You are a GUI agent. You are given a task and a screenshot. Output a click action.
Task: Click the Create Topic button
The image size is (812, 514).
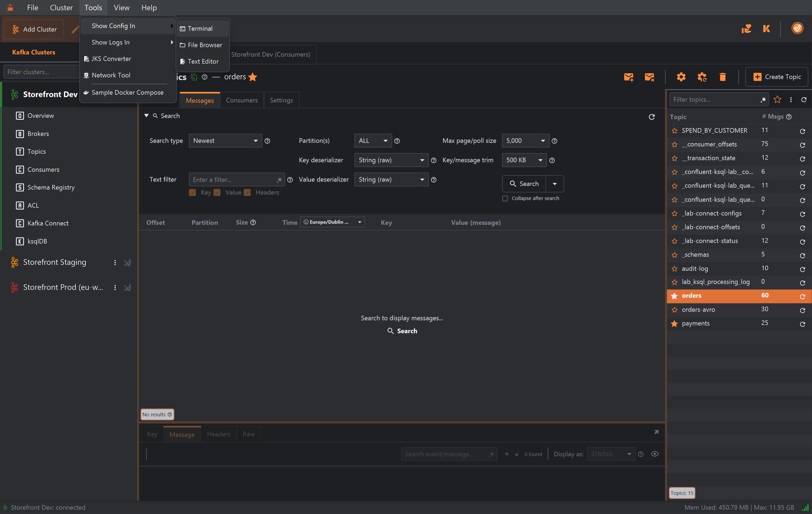coord(777,77)
